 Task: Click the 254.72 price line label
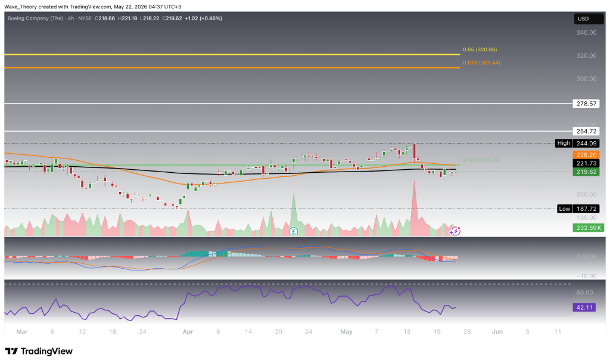coord(586,131)
